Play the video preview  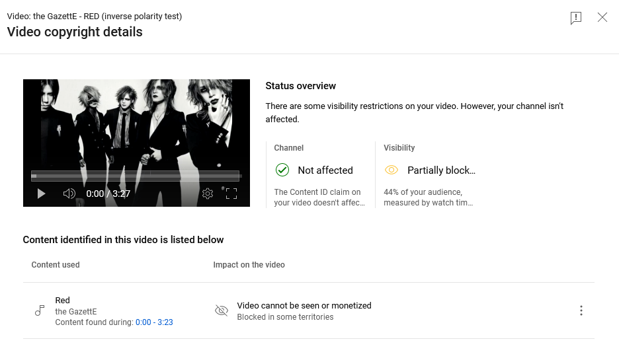[41, 194]
